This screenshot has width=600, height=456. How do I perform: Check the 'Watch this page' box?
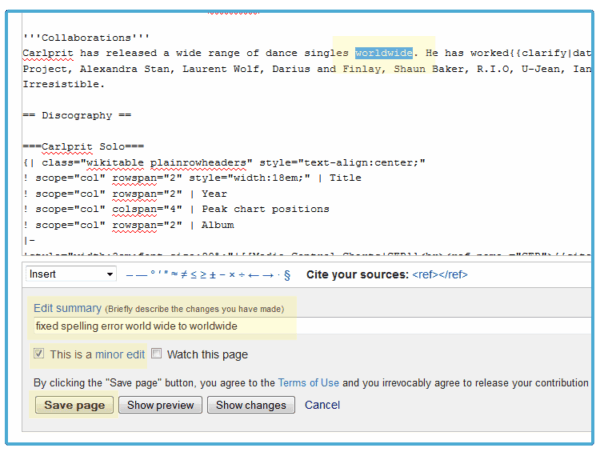[x=156, y=353]
